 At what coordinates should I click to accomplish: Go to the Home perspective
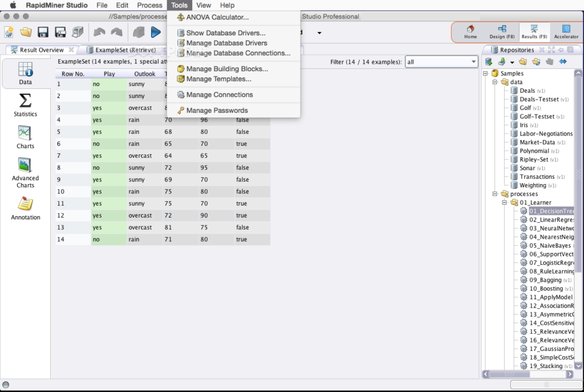(471, 32)
